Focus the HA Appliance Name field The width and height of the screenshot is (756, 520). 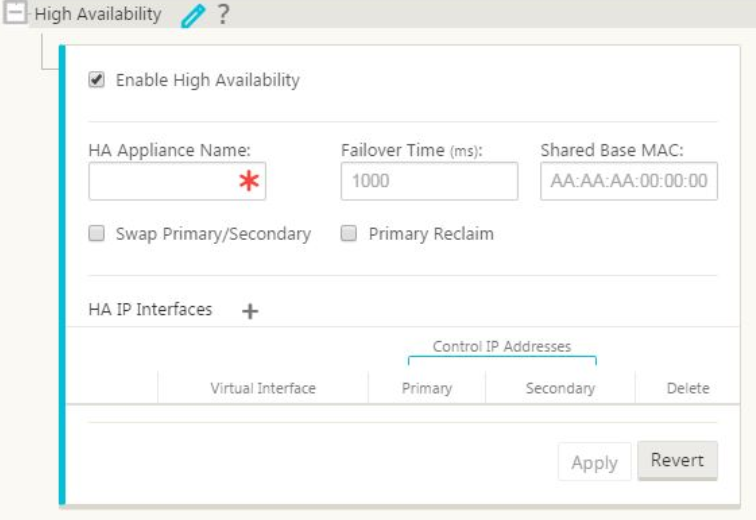pos(177,181)
